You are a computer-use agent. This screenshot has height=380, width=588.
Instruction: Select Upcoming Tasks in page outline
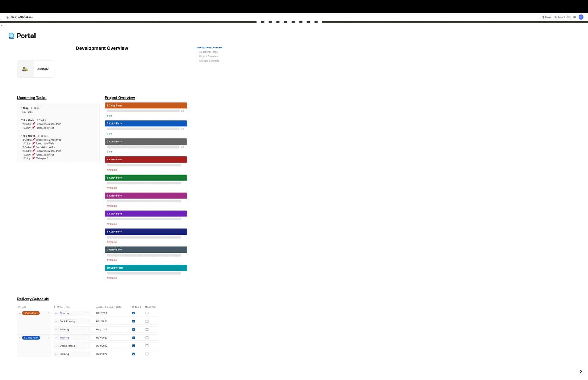click(208, 52)
